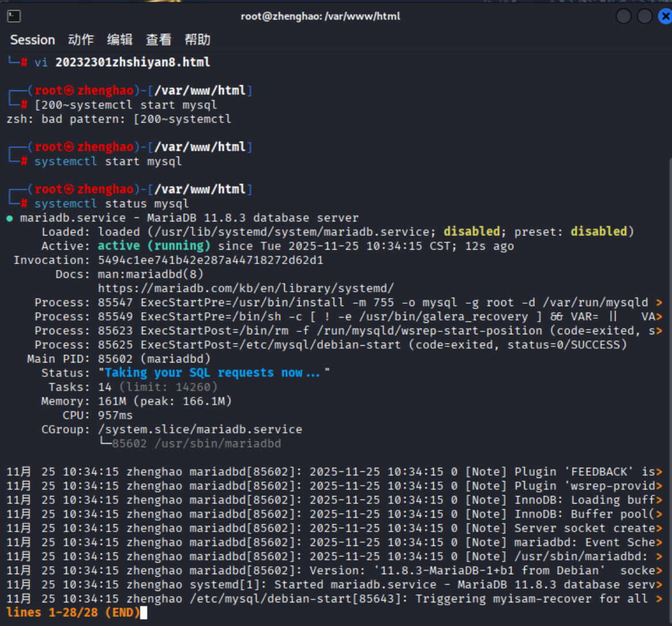Viewport: 672px width, 626px height.
Task: Click the pager status 'lines 1-28/28 (END)'
Action: point(73,613)
